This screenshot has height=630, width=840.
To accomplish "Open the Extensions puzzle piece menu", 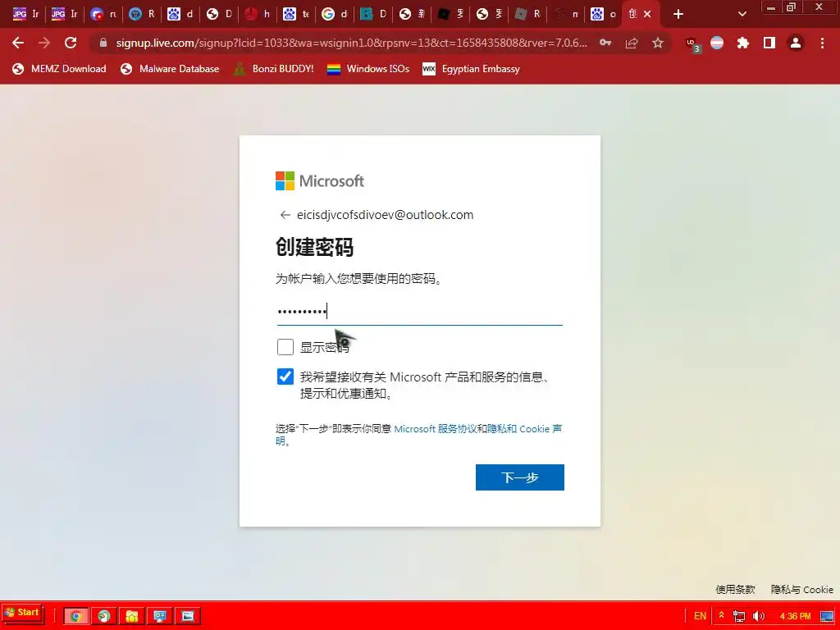I will 743,43.
